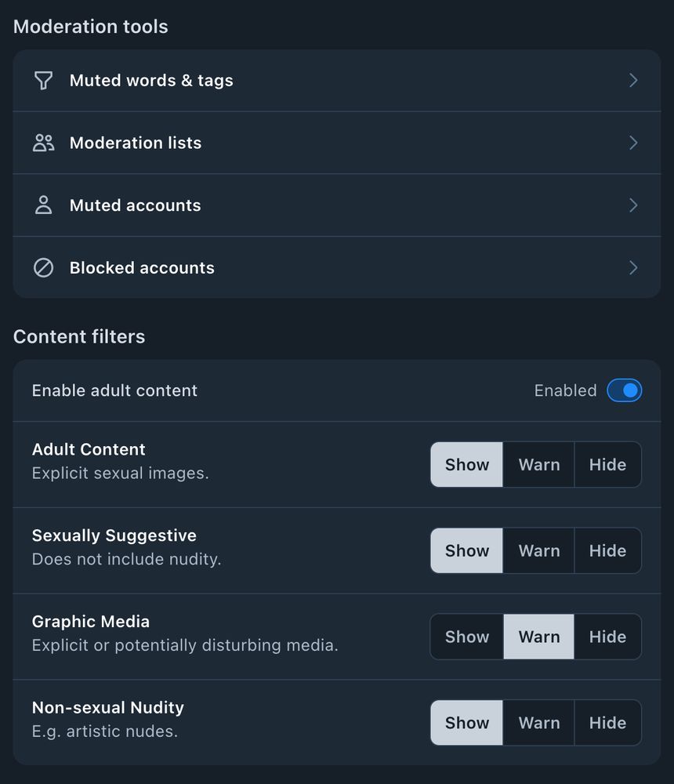Image resolution: width=674 pixels, height=784 pixels.
Task: Open the Muted words & tags row
Action: click(x=337, y=81)
